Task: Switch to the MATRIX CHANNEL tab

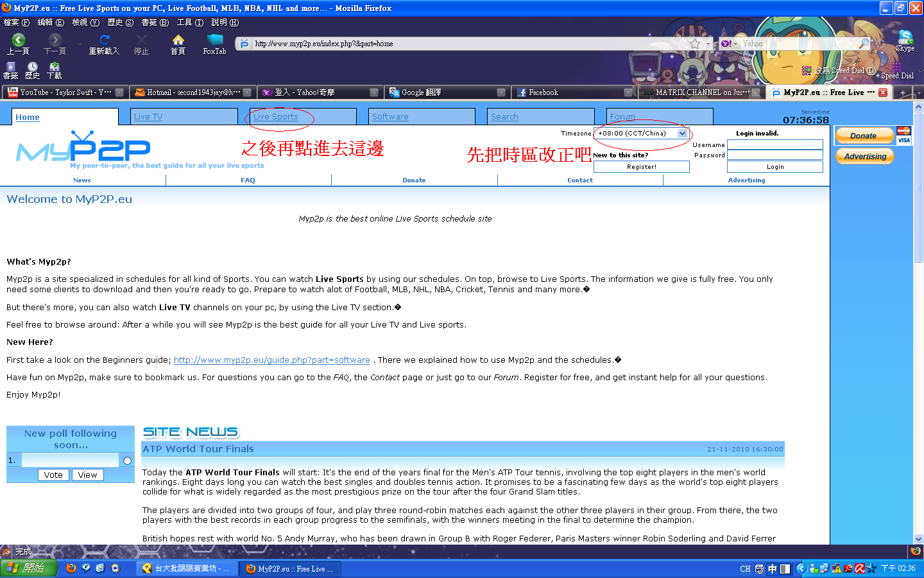Action: (x=702, y=92)
